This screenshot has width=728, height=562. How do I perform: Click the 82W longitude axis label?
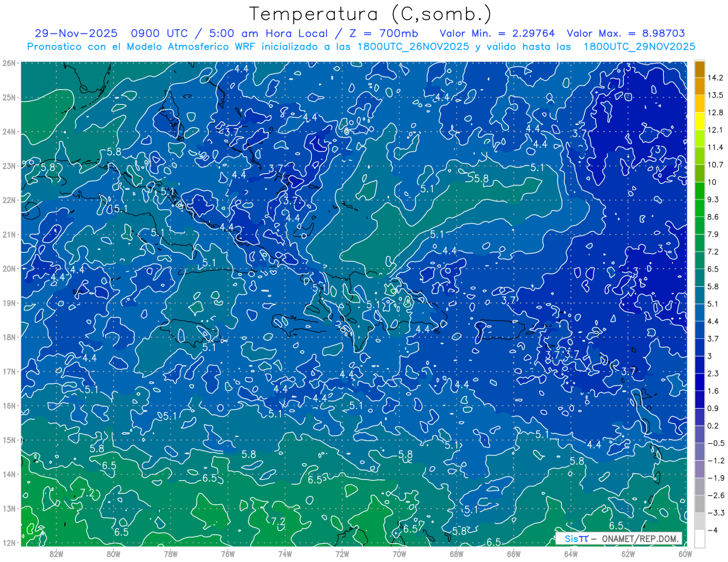(x=56, y=553)
